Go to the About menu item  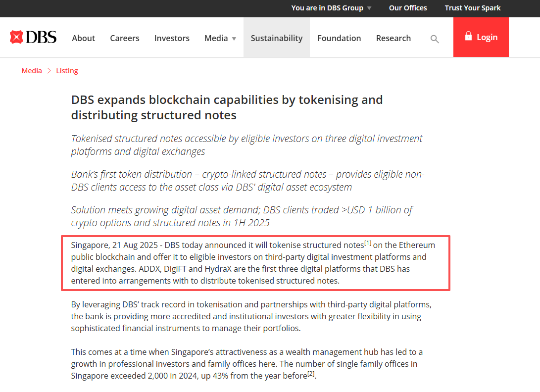83,38
